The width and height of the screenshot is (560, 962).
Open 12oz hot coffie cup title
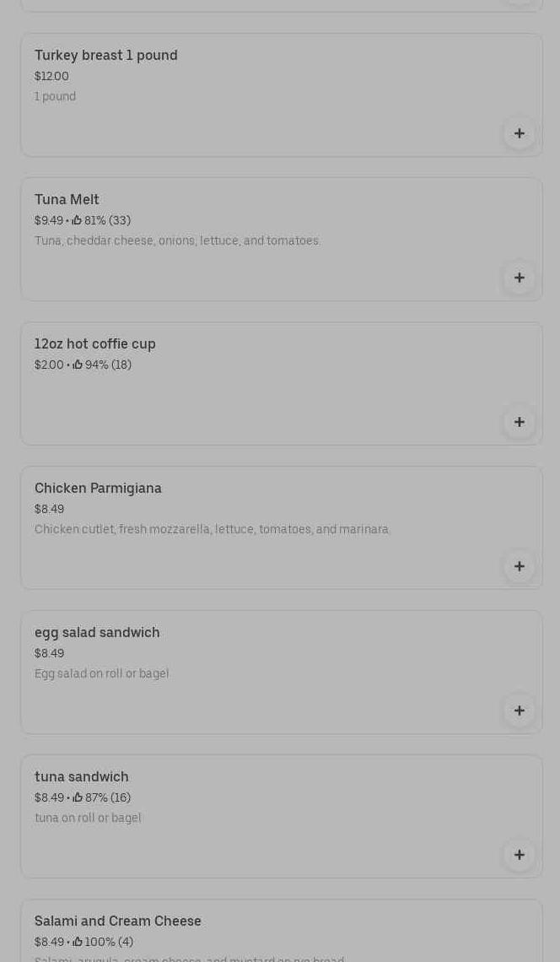click(x=95, y=344)
